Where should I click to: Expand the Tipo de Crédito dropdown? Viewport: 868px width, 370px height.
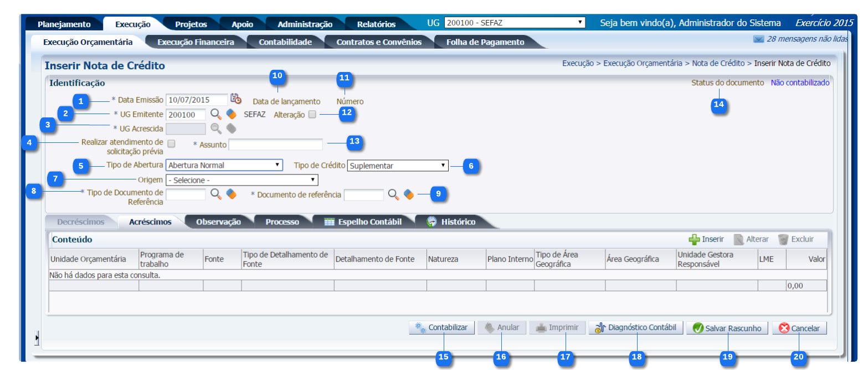[398, 165]
